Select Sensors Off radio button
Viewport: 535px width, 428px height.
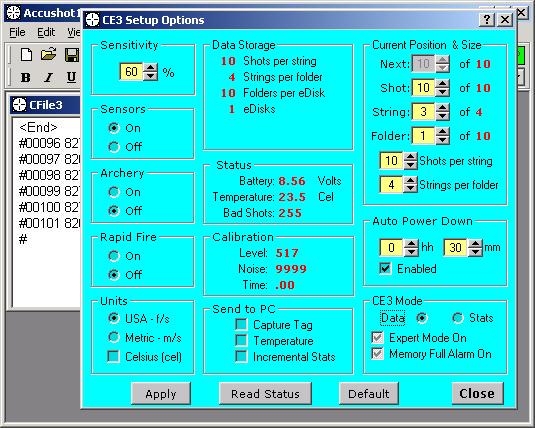pyautogui.click(x=114, y=147)
